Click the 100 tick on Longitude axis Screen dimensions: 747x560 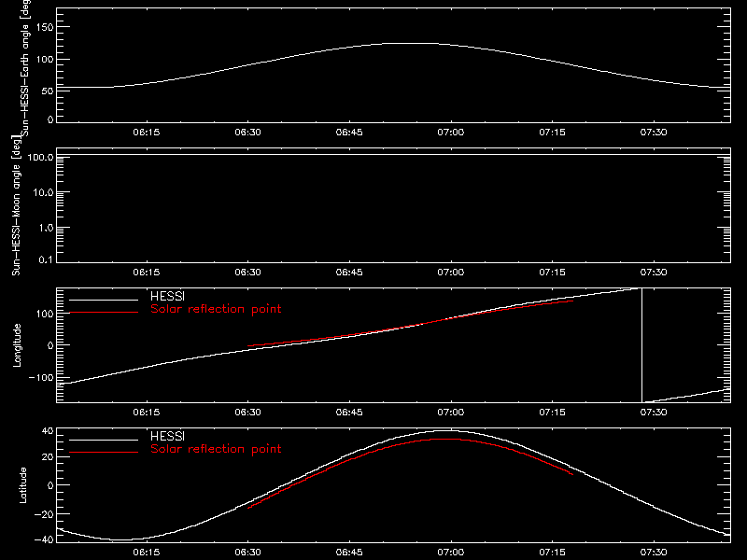(45, 314)
